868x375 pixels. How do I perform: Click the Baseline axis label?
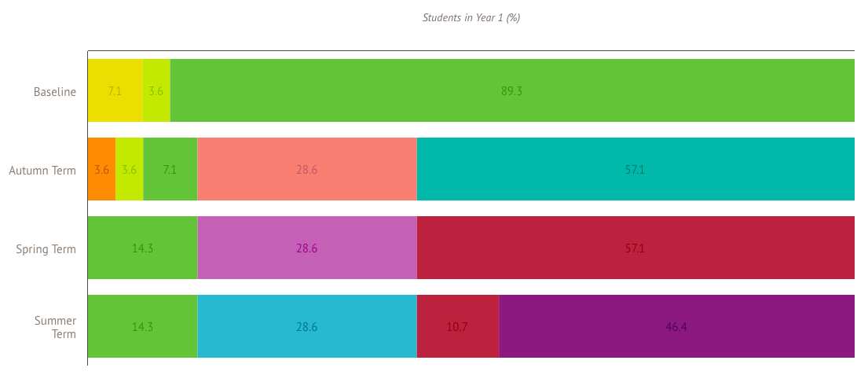55,92
